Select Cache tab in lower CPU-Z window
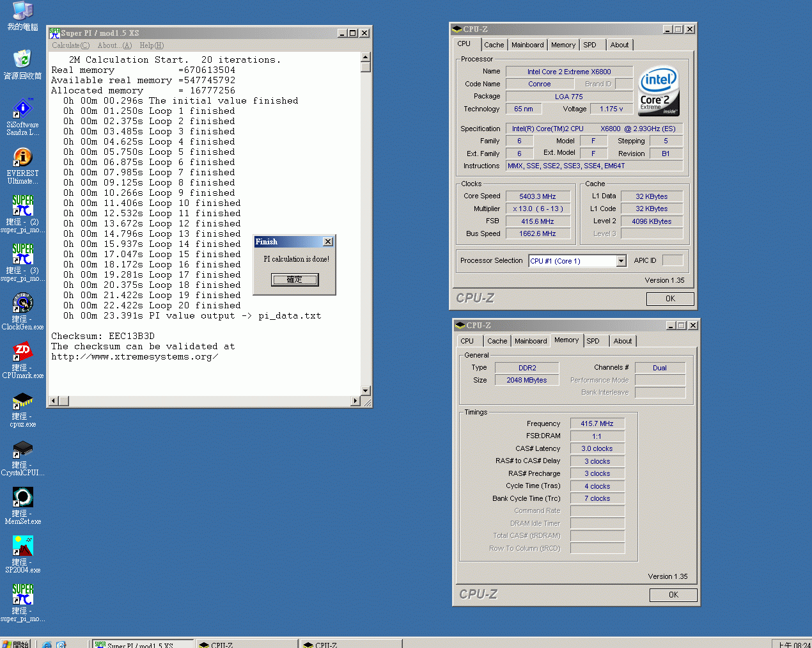Viewport: 812px width, 648px height. (x=497, y=341)
